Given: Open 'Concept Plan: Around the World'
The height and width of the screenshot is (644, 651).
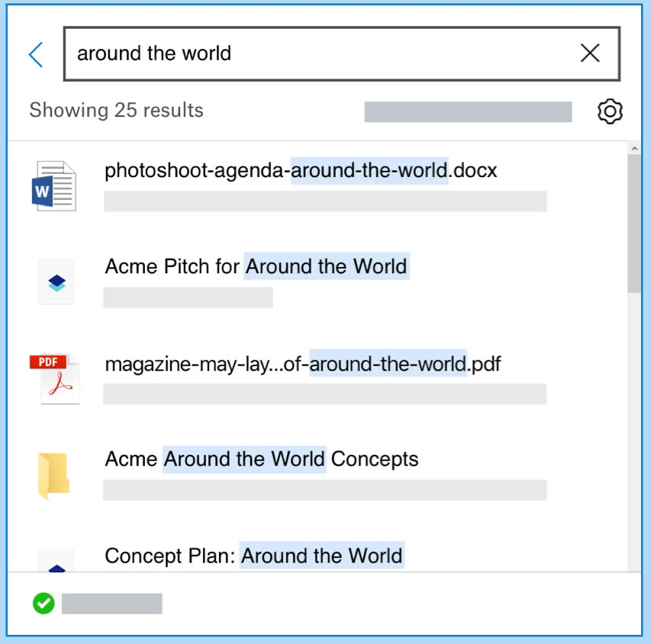Looking at the screenshot, I should click(253, 555).
